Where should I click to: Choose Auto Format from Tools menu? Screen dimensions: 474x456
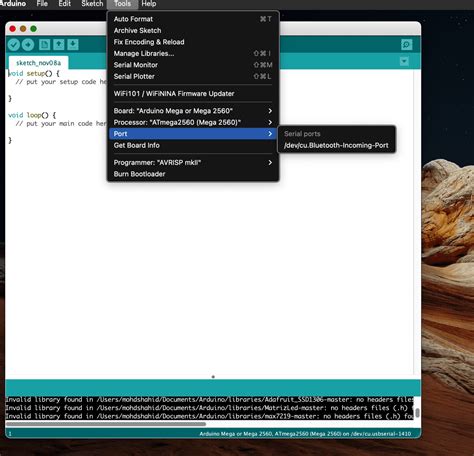[193, 19]
